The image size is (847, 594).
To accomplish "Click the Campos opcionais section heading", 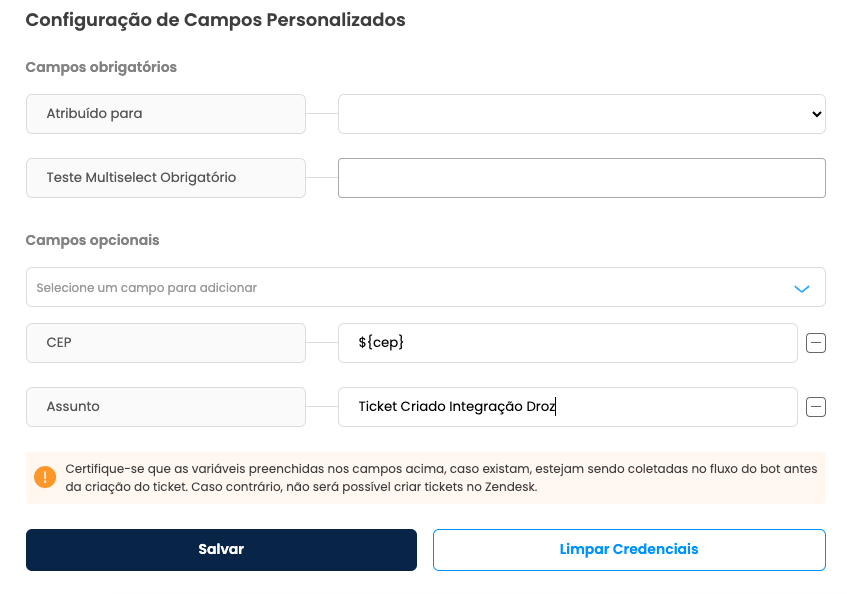I will (x=92, y=240).
